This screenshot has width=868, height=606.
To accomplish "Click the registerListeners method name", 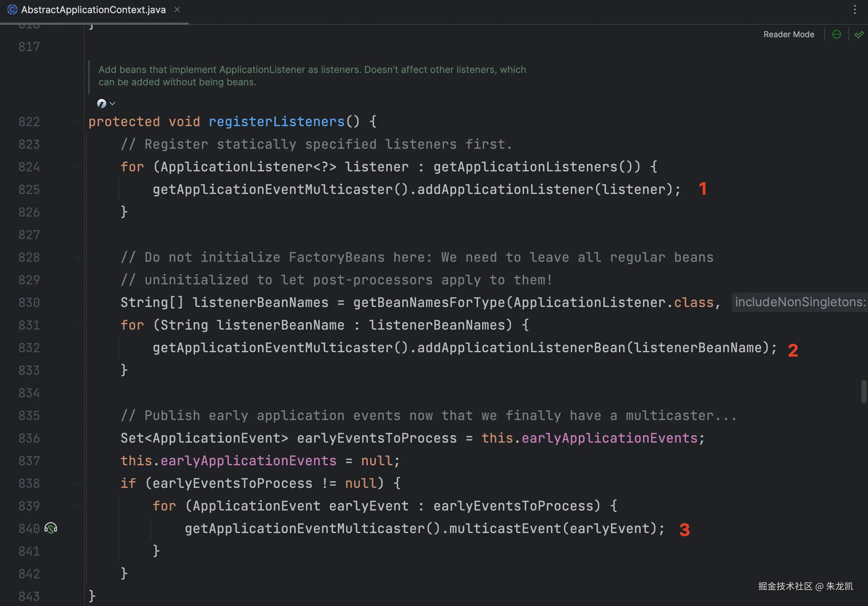I will pyautogui.click(x=276, y=122).
